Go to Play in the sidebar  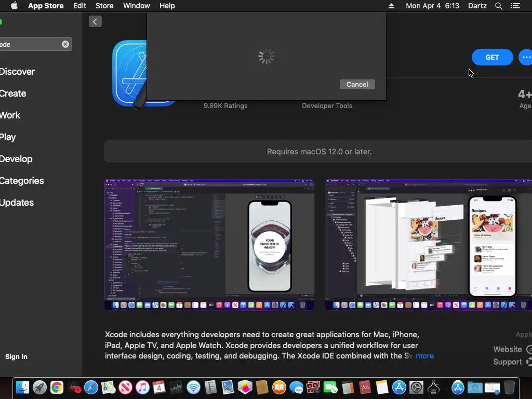[x=8, y=137]
